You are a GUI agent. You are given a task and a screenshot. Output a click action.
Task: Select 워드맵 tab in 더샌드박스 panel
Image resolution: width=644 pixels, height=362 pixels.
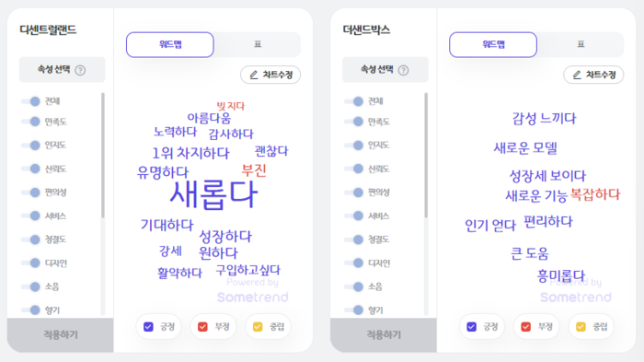[493, 44]
